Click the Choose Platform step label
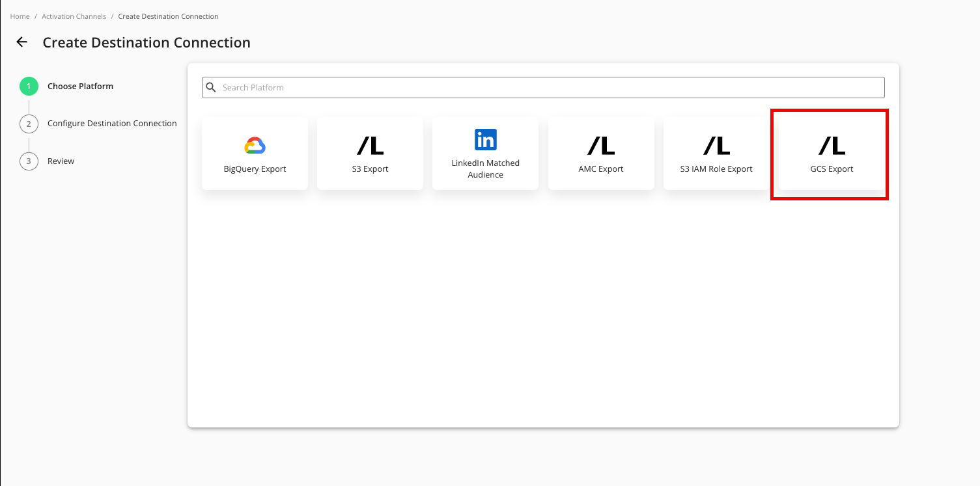This screenshot has height=486, width=980. point(80,87)
